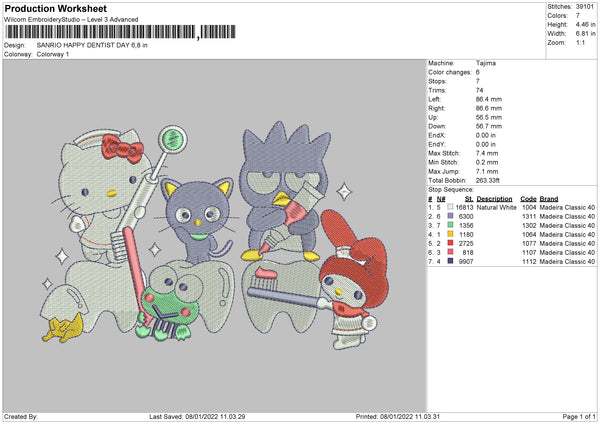This screenshot has height=424, width=600.
Task: Click the 'Printed: 08/01/2022 11.03.31' footer
Action: click(x=398, y=416)
